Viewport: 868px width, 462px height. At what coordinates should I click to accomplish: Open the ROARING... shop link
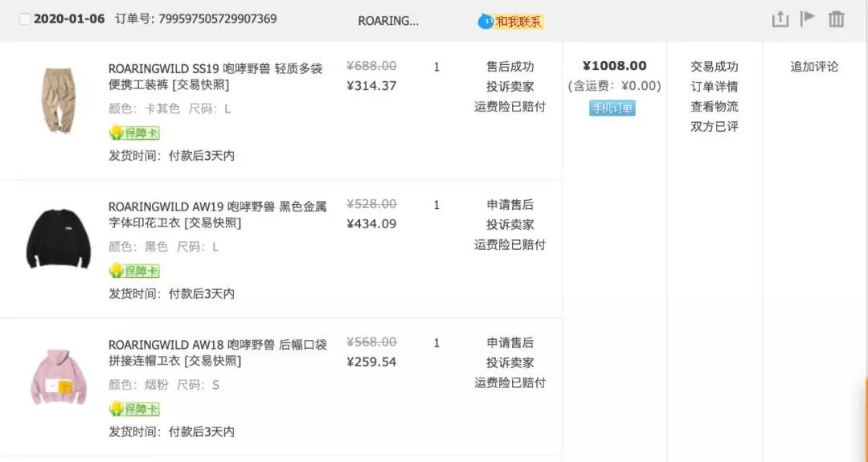(388, 21)
